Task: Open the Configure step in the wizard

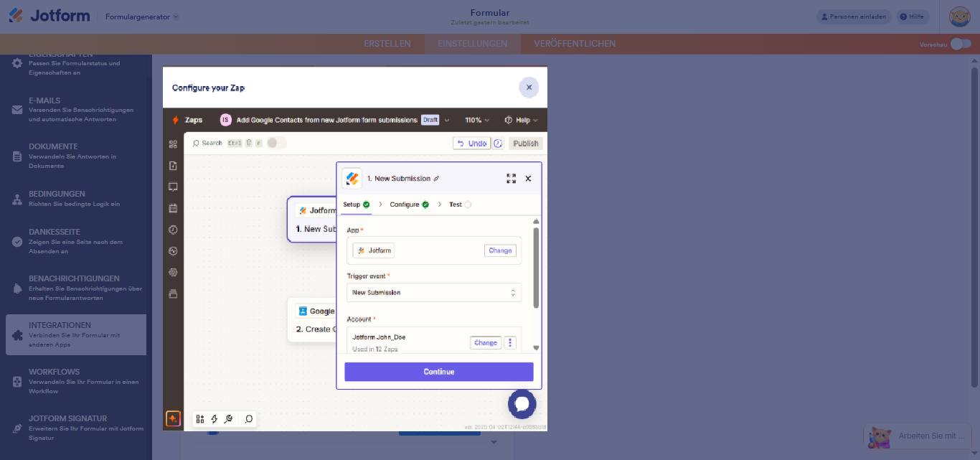Action: tap(405, 205)
